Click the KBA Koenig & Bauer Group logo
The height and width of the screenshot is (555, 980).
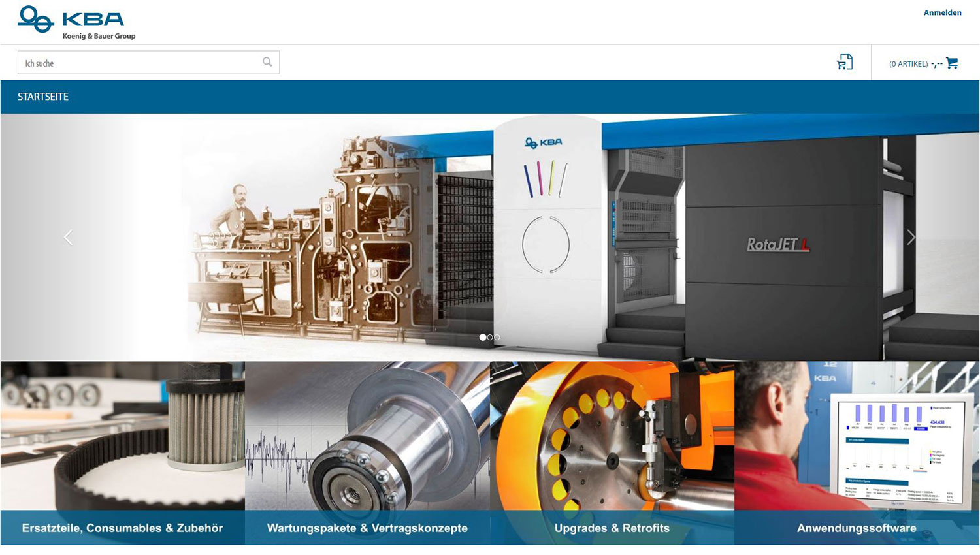76,23
